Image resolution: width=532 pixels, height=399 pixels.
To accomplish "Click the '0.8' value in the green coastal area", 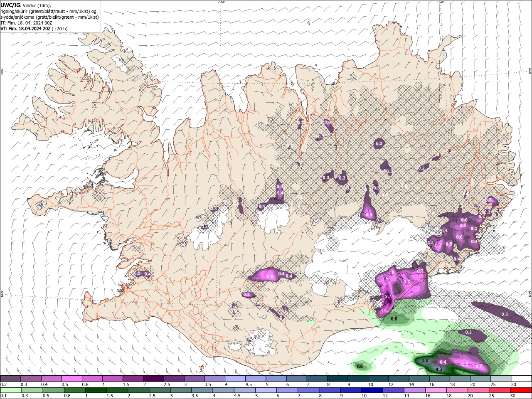I will [394, 319].
